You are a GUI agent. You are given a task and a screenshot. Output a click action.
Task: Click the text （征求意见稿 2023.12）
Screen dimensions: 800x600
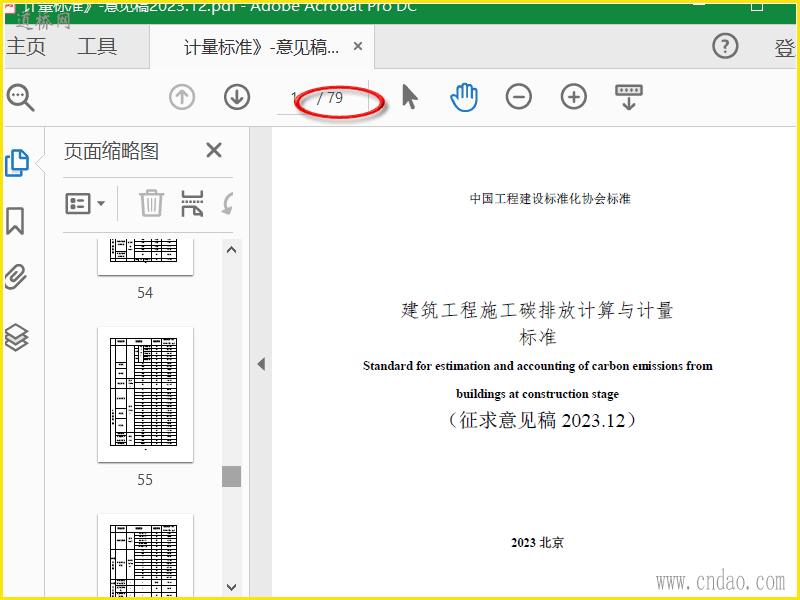pos(542,420)
